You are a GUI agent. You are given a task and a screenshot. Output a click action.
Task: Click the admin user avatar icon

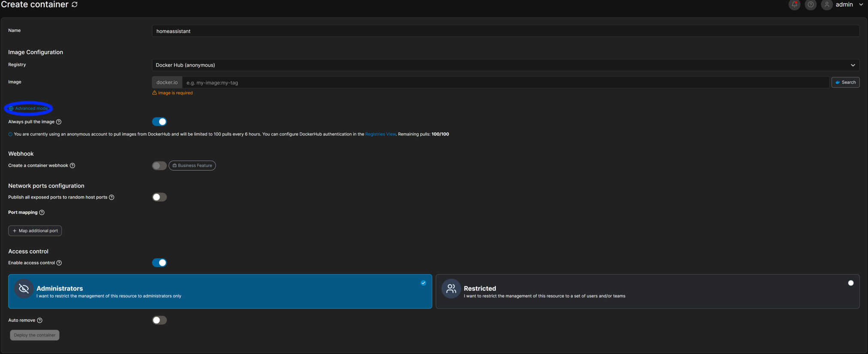(x=826, y=5)
